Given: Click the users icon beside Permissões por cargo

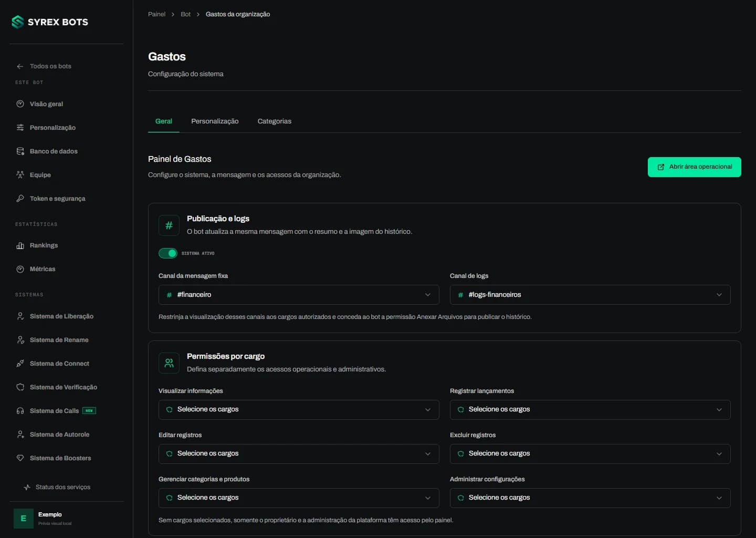Looking at the screenshot, I should point(169,364).
